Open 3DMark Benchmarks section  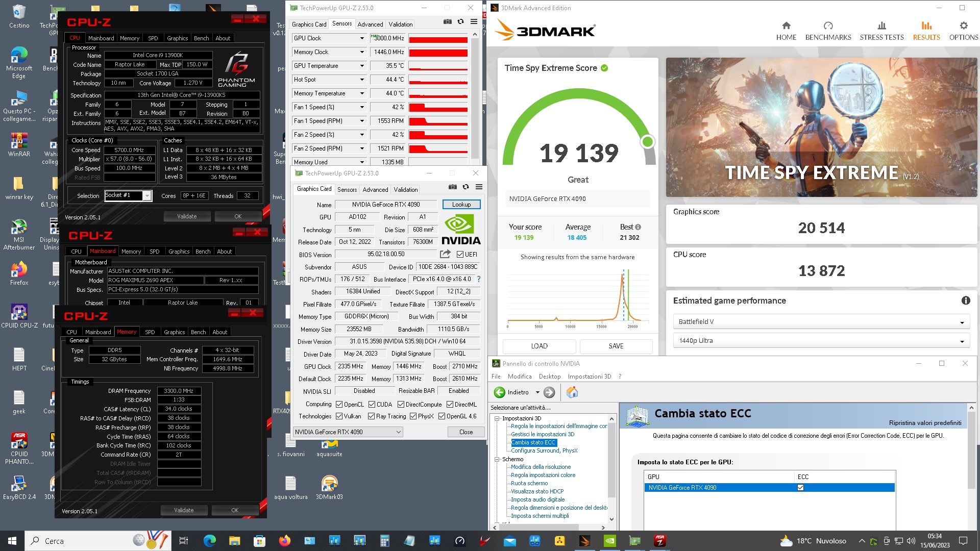point(828,31)
